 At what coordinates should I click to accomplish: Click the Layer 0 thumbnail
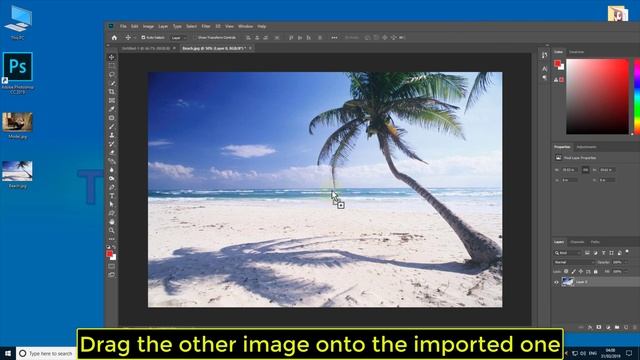pyautogui.click(x=568, y=282)
